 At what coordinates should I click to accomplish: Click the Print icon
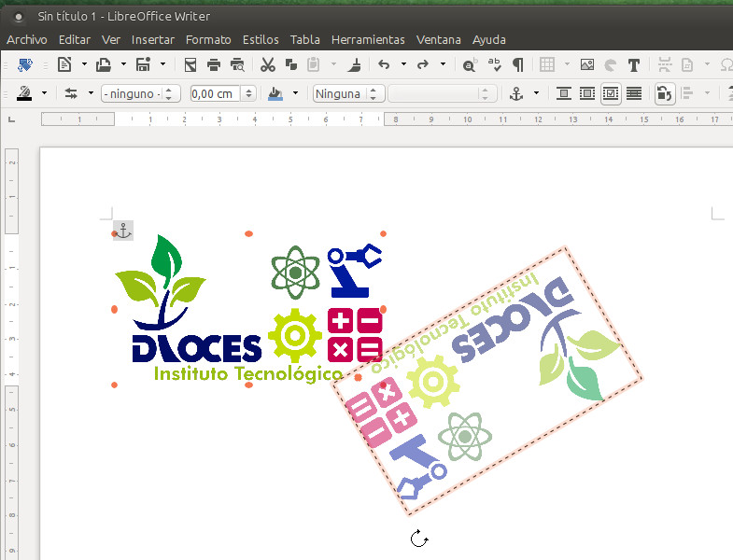214,64
